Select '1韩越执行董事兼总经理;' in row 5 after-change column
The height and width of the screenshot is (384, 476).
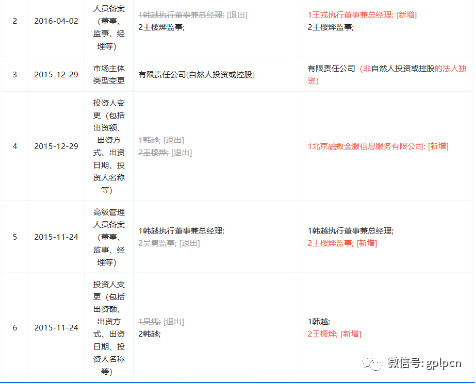pos(351,231)
